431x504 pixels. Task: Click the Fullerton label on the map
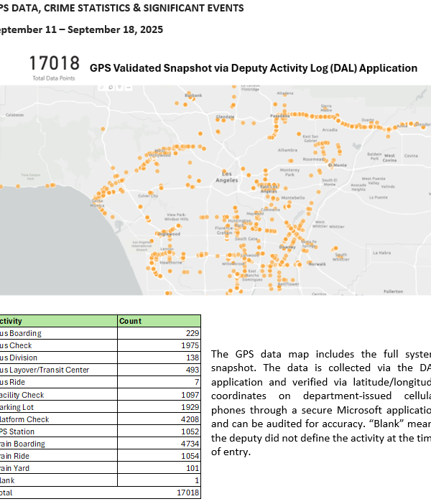click(x=393, y=291)
